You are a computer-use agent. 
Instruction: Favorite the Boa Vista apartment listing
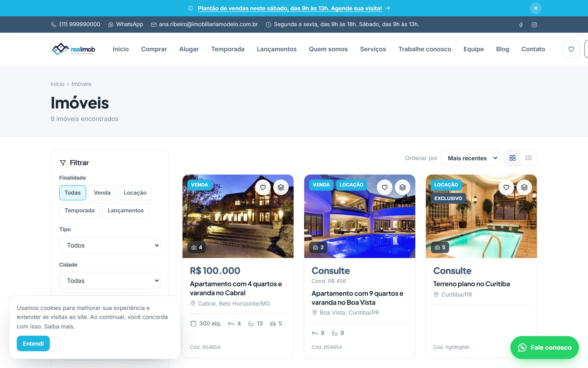384,187
